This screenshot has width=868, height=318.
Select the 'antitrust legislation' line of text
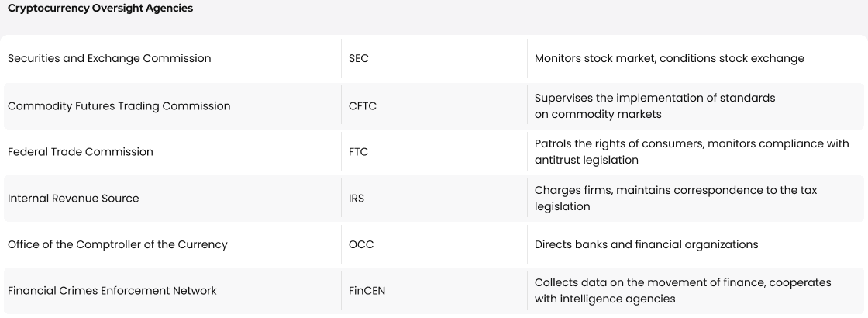coord(586,160)
